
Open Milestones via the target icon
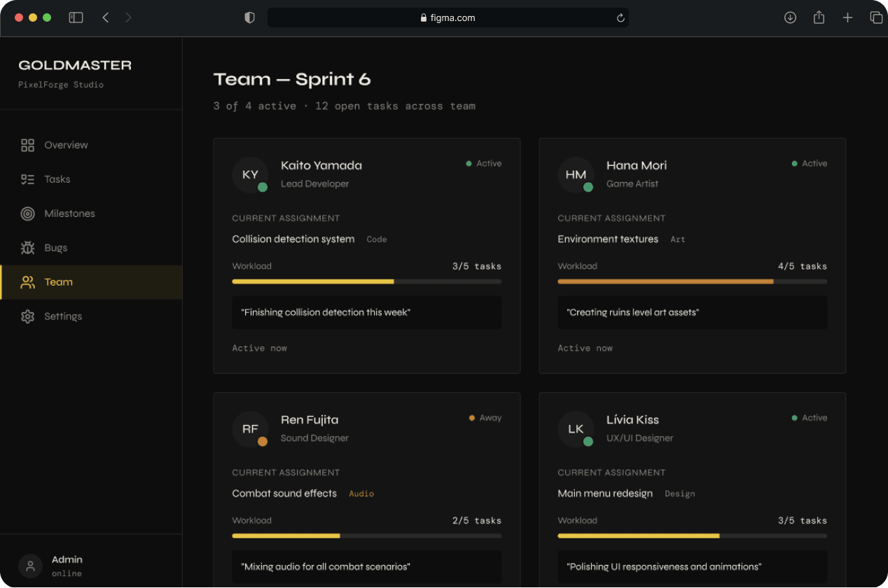pyautogui.click(x=28, y=213)
